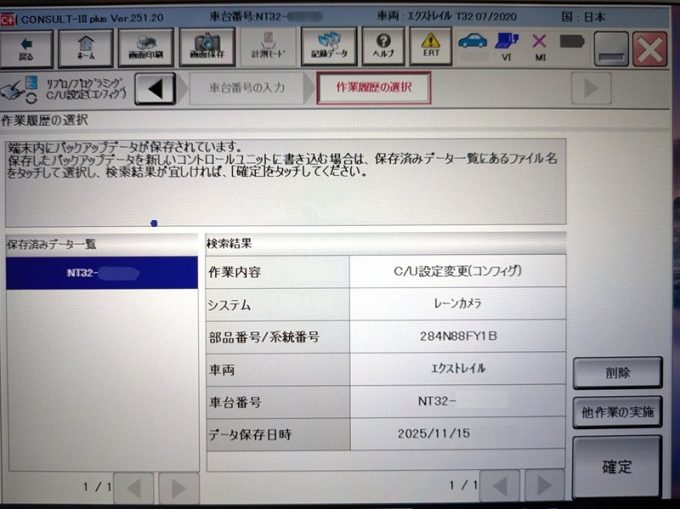Click next-page arrow under saved data list

coord(179,487)
